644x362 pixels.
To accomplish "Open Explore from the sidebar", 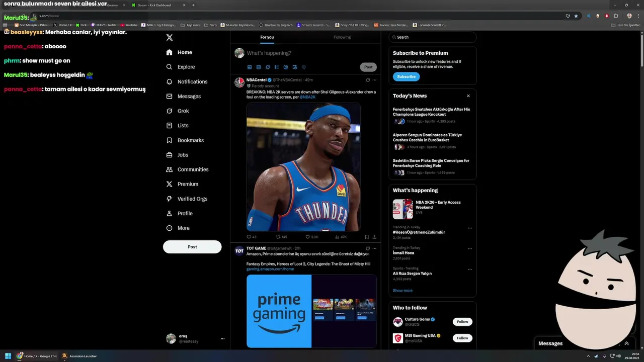I will (180, 67).
